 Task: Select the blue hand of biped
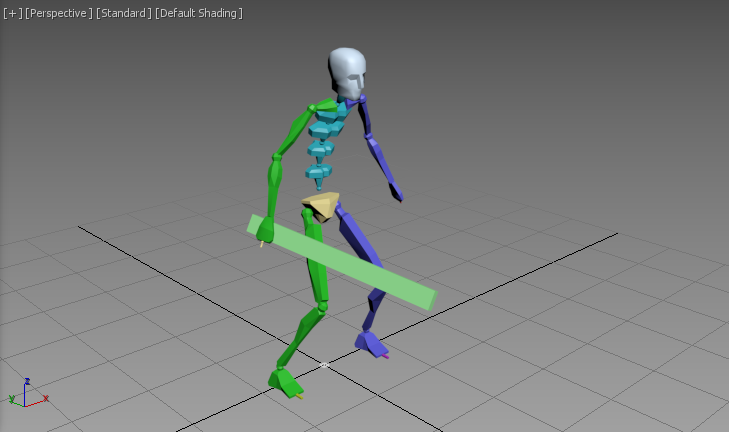point(396,192)
